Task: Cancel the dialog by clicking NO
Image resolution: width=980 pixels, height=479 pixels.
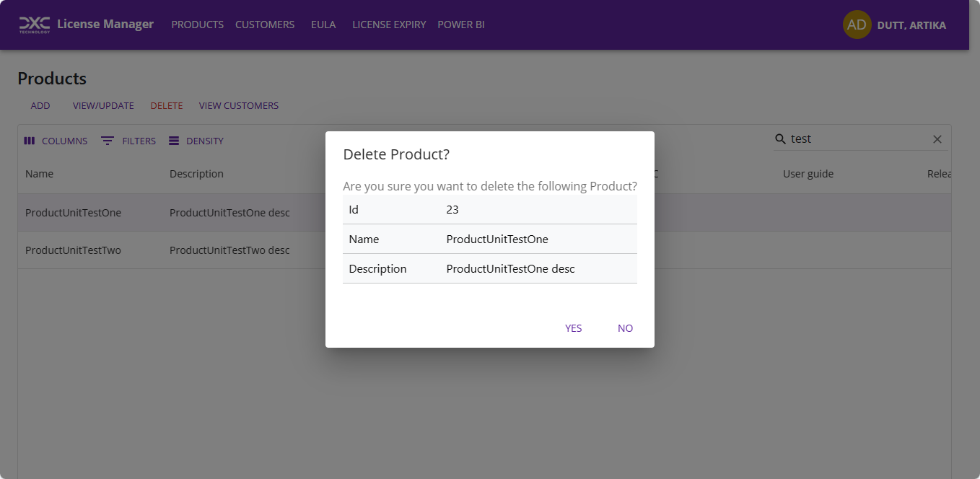Action: [x=624, y=328]
